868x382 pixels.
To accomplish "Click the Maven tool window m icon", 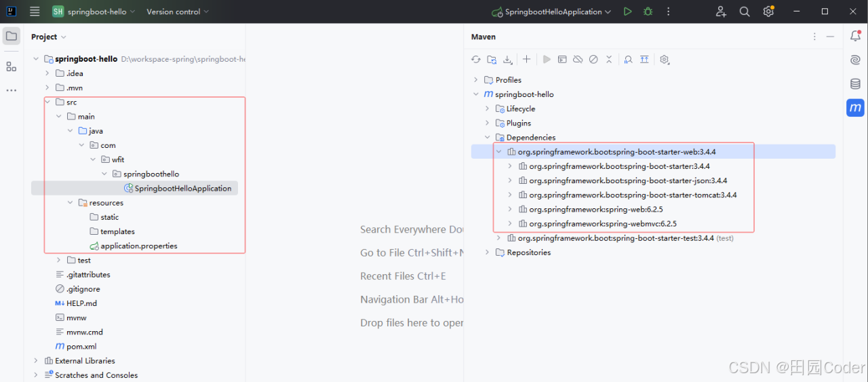I will coord(855,107).
